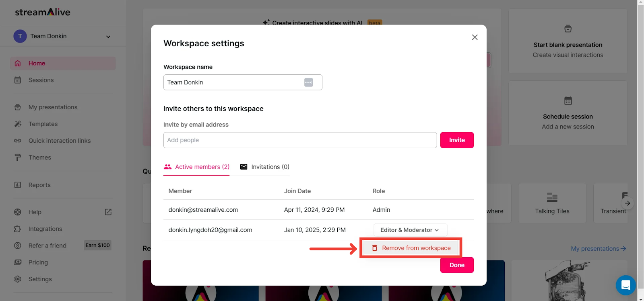This screenshot has width=644, height=301.
Task: Open the Reports chart icon
Action: pos(18,185)
